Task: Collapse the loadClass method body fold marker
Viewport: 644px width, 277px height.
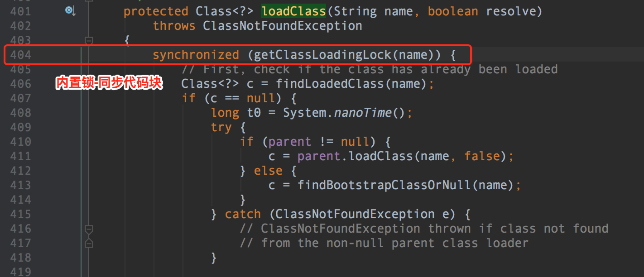Action: pos(88,40)
